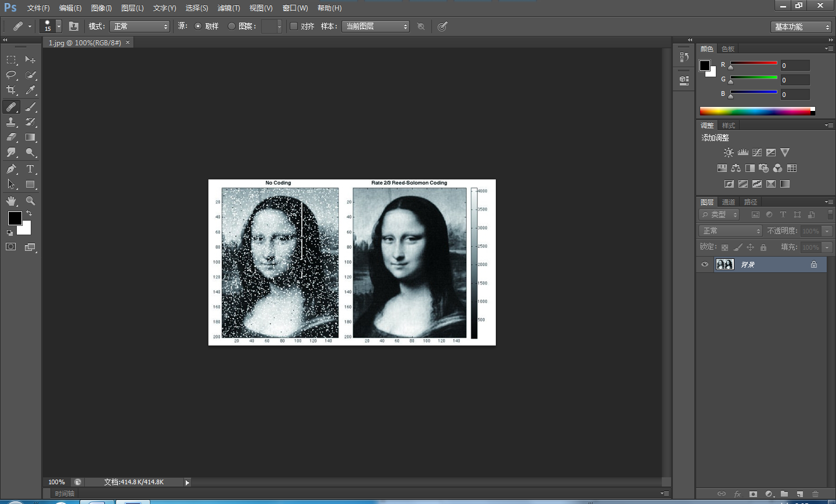Switch to the 路径 tab
This screenshot has height=504, width=836.
tap(751, 202)
